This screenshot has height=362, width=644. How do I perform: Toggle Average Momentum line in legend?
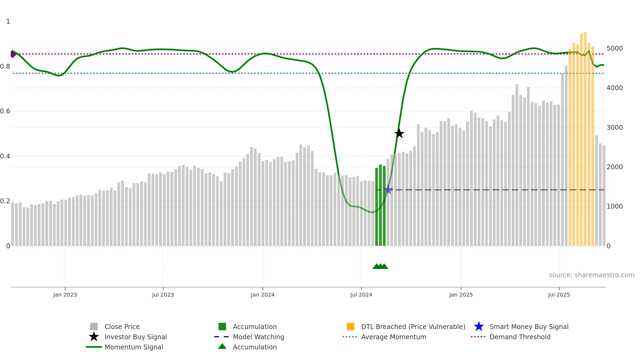pyautogui.click(x=394, y=337)
